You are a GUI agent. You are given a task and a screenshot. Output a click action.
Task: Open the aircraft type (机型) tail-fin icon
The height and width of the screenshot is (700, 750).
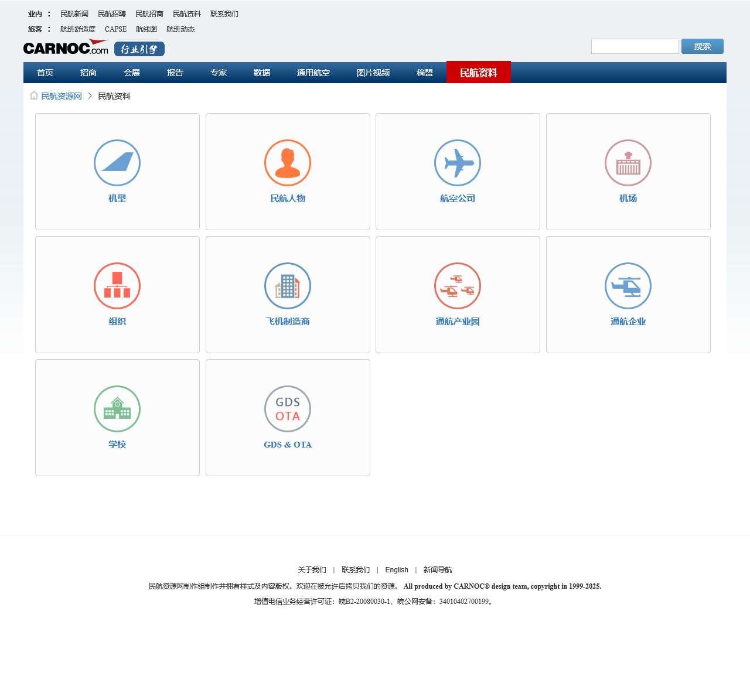(117, 163)
